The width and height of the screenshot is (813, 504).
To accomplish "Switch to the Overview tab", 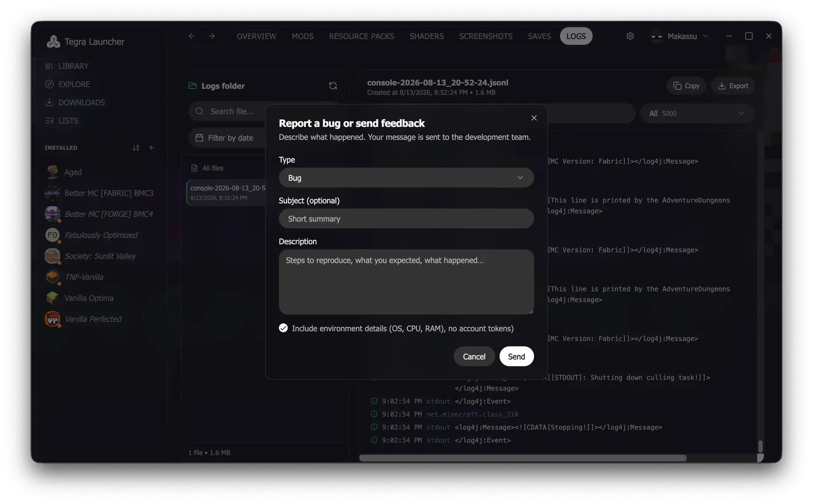I will click(256, 36).
